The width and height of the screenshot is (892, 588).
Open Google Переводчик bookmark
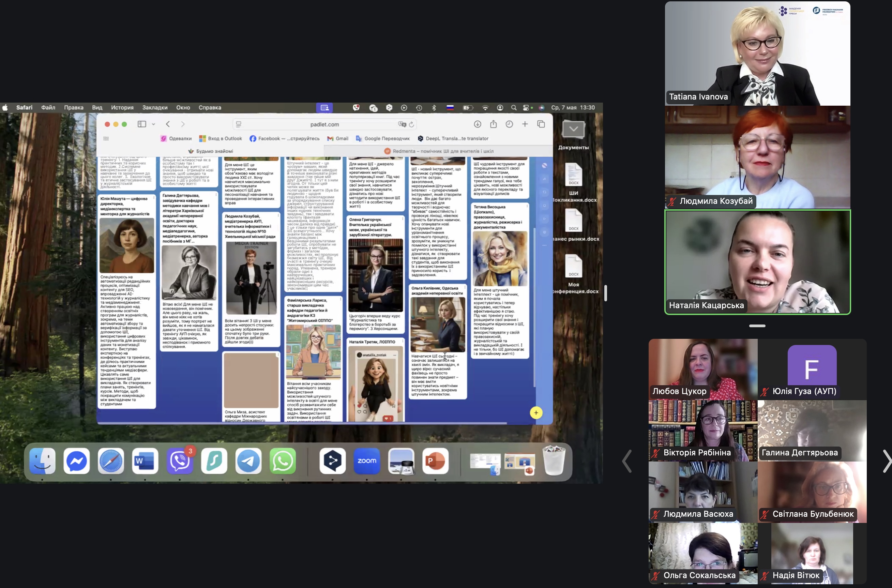(383, 138)
